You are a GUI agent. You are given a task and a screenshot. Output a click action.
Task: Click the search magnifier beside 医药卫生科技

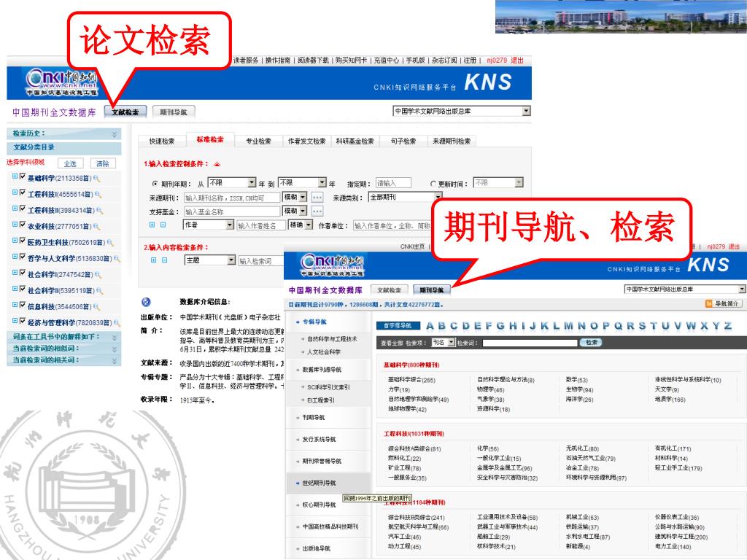point(111,242)
